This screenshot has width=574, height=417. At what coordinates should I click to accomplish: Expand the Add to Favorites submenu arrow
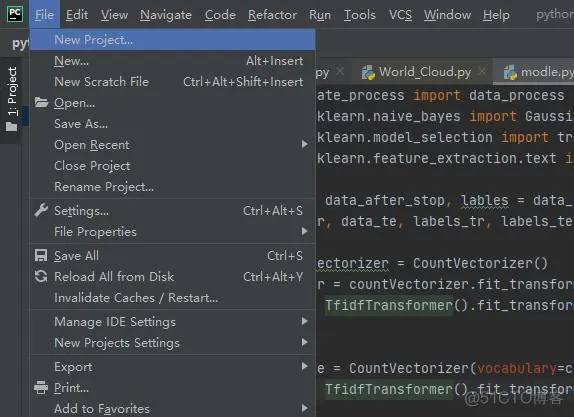pos(305,408)
